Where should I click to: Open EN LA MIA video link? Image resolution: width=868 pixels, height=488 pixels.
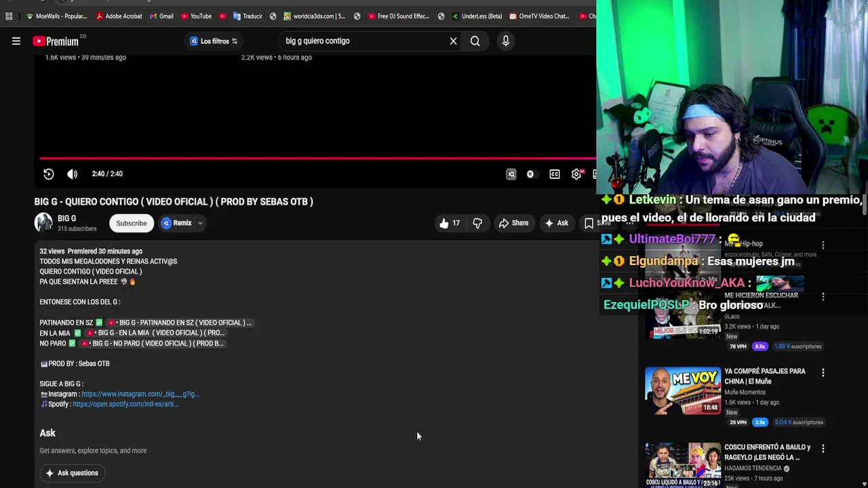[x=155, y=333]
